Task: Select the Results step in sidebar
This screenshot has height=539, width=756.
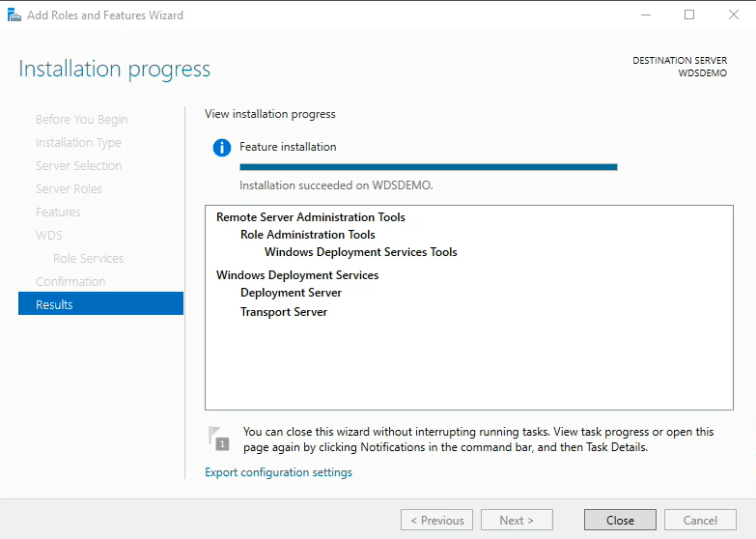Action: point(100,304)
